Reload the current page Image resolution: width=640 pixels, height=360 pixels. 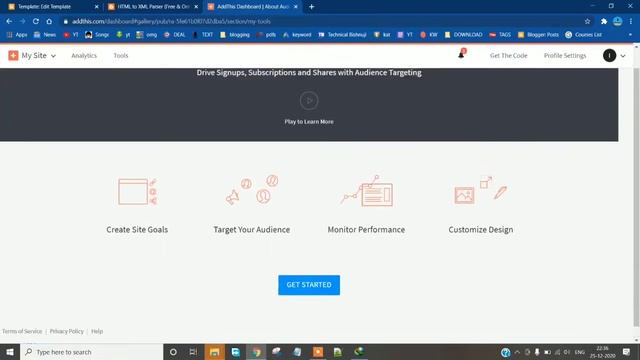(x=36, y=21)
